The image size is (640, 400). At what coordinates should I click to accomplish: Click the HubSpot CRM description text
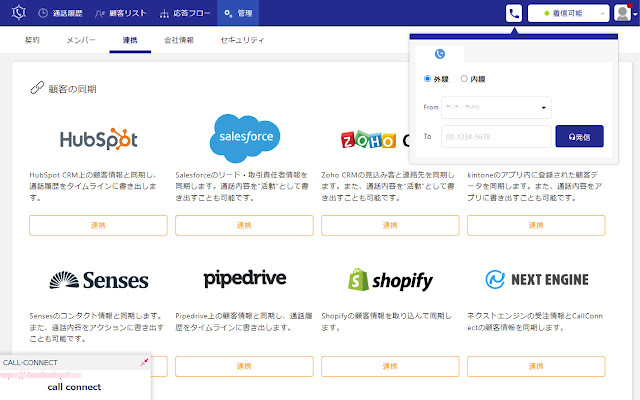(x=93, y=186)
